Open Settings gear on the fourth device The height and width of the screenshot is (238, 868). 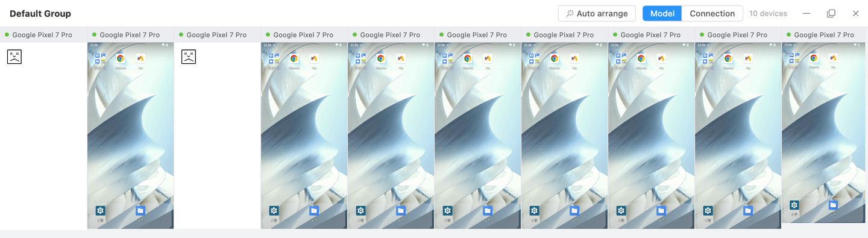[274, 210]
